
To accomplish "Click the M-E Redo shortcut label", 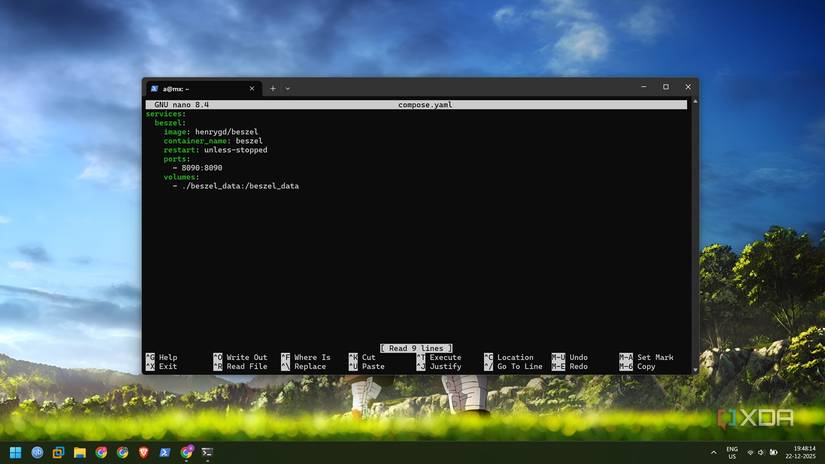I will 570,366.
